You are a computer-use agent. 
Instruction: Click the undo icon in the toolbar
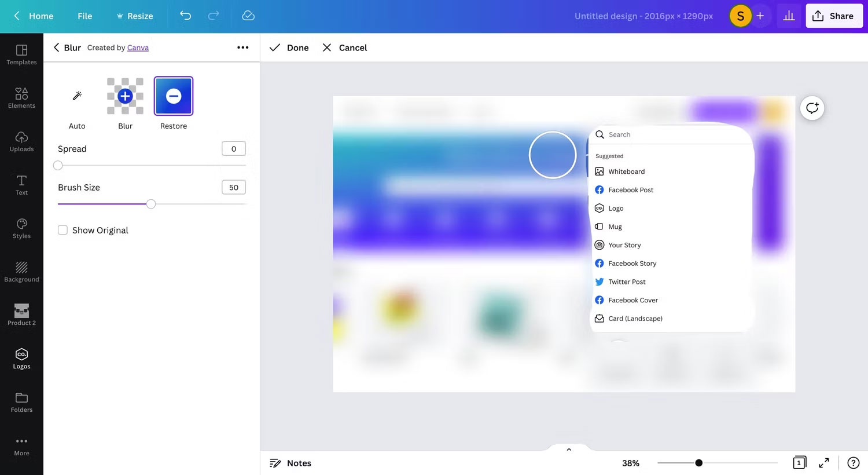[185, 16]
